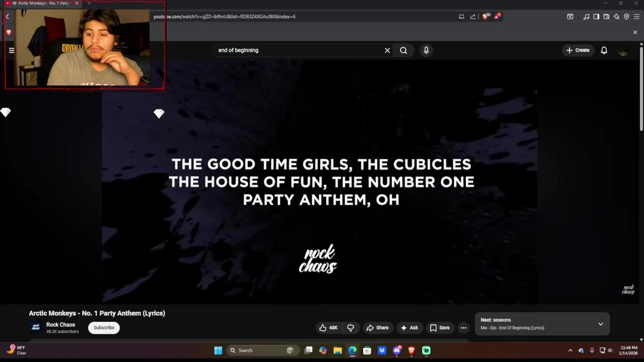Open Rock Chaos channel name link

pos(60,325)
